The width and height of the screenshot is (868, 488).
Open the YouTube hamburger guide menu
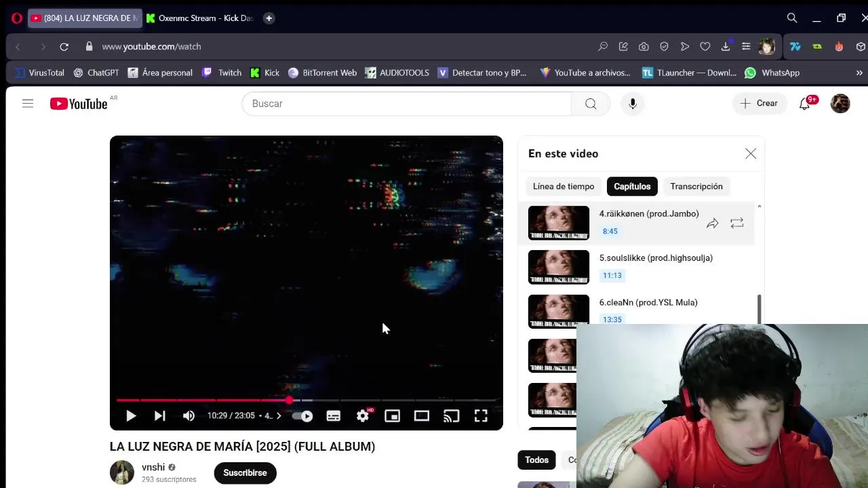pyautogui.click(x=28, y=104)
